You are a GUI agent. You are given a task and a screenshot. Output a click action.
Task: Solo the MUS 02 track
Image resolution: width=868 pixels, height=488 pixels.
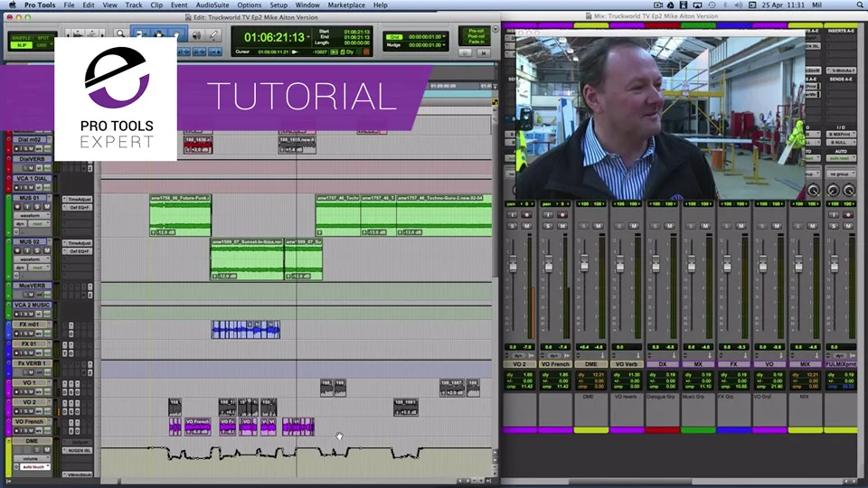(x=37, y=250)
